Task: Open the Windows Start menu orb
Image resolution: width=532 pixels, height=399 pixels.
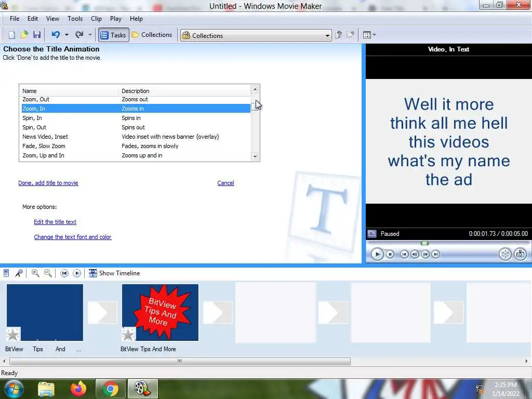Action: tap(14, 389)
